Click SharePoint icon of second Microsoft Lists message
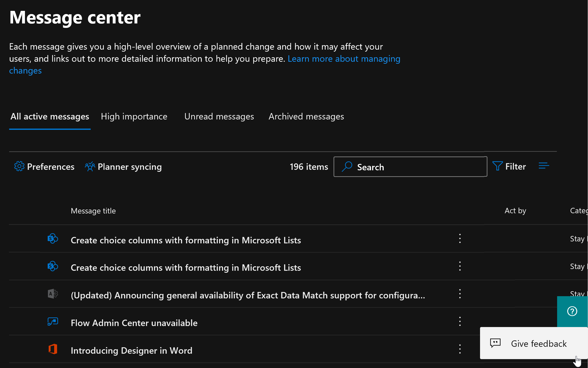Screen dimensions: 588x368 (53, 266)
